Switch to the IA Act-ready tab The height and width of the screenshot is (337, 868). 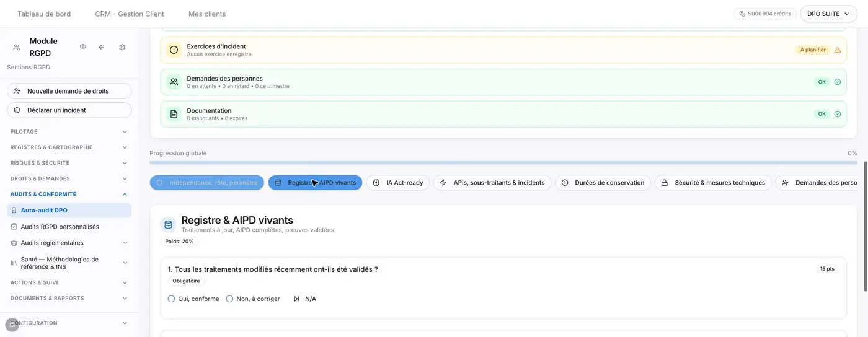coord(398,183)
